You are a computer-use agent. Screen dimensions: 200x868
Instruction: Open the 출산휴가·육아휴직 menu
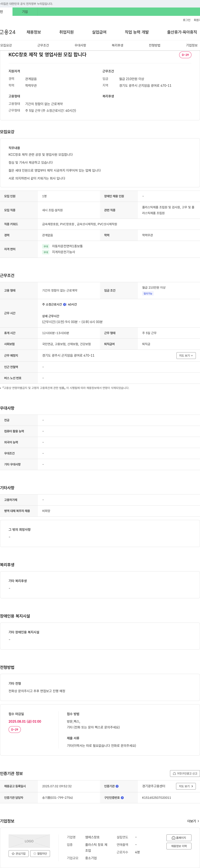[182, 32]
